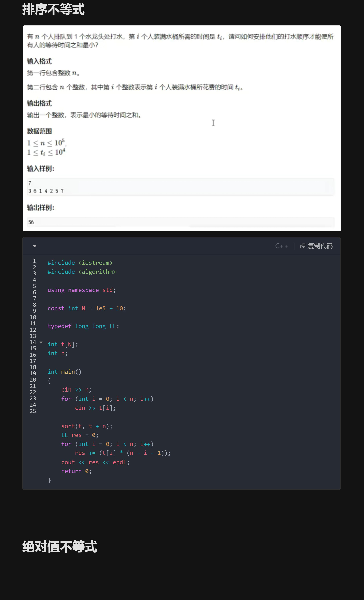Screen dimensions: 364x600
Task: Click the 数据范围 section title
Action: click(39, 131)
